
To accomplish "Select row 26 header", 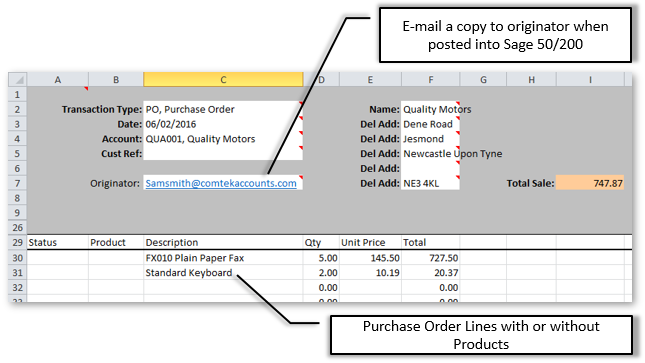I will [18, 228].
